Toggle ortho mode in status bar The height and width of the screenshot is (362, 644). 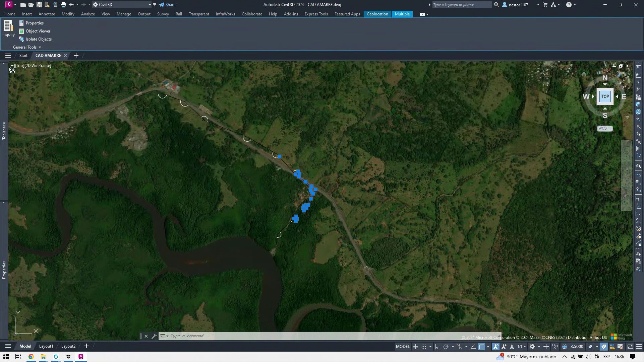[x=437, y=347]
